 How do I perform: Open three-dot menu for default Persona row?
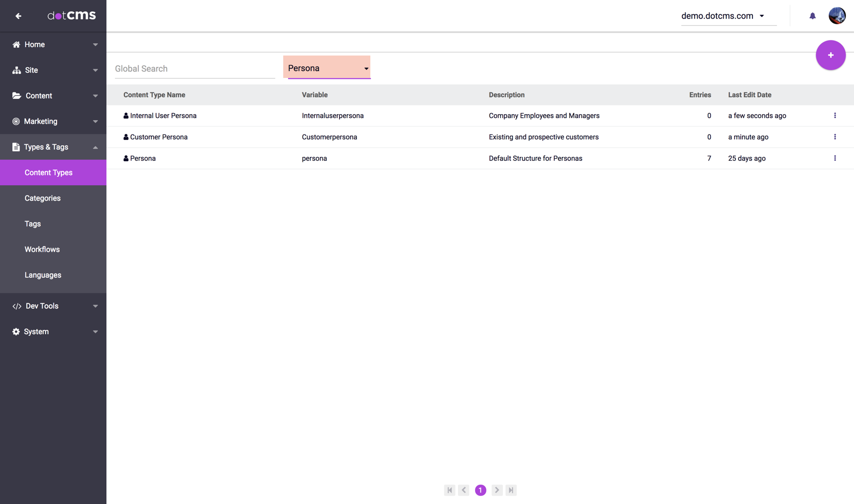pyautogui.click(x=834, y=159)
